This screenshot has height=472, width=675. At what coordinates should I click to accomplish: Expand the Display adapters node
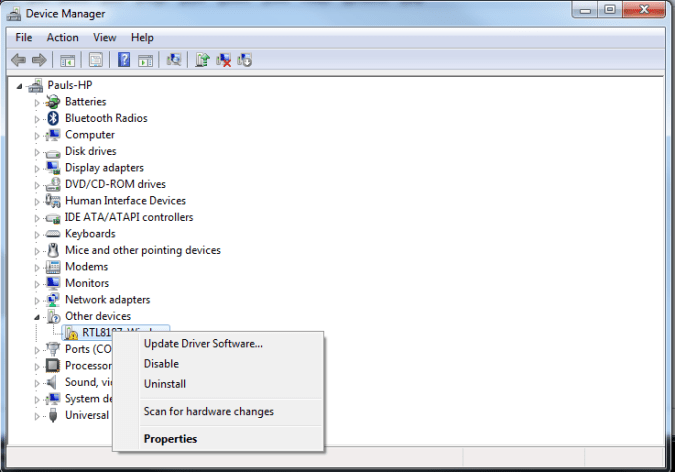tap(38, 168)
